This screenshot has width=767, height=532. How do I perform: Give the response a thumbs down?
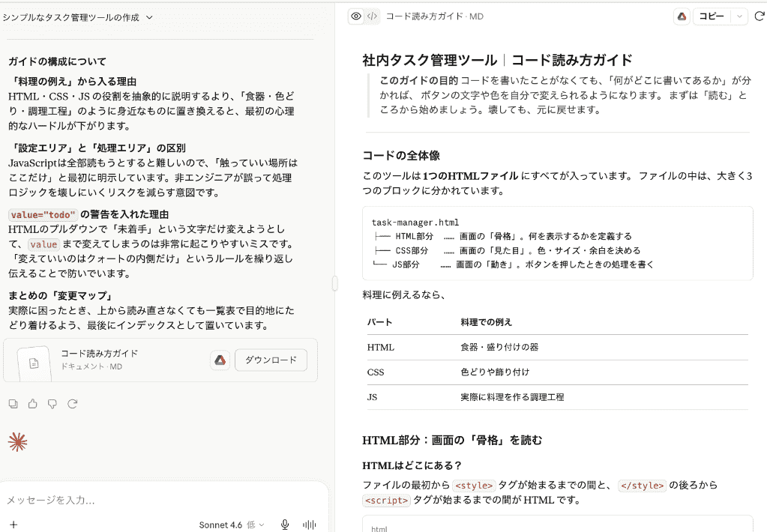52,404
